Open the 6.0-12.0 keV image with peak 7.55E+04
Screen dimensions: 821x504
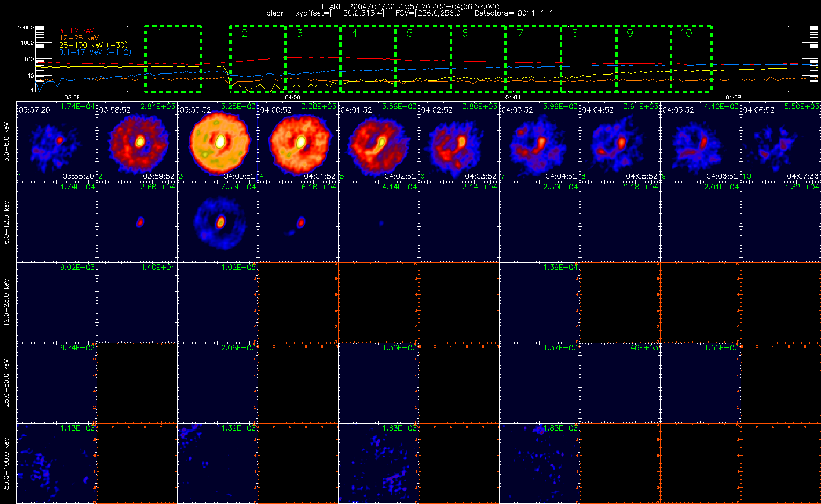217,221
